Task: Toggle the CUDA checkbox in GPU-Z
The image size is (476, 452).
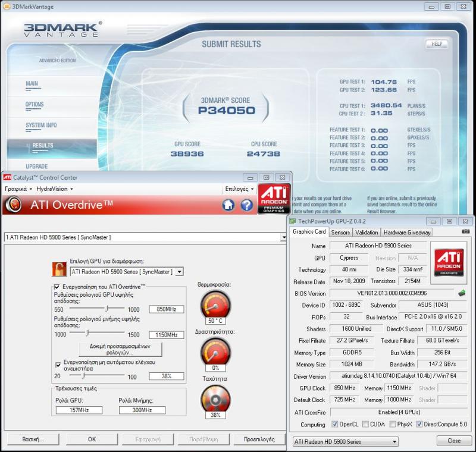Action: (x=365, y=424)
